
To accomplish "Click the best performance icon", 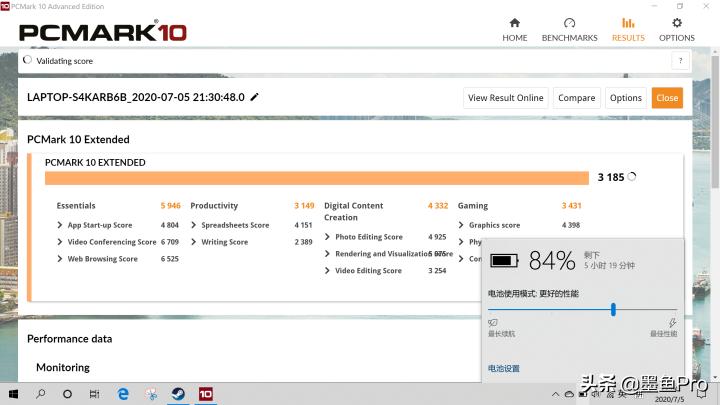I will (x=672, y=323).
